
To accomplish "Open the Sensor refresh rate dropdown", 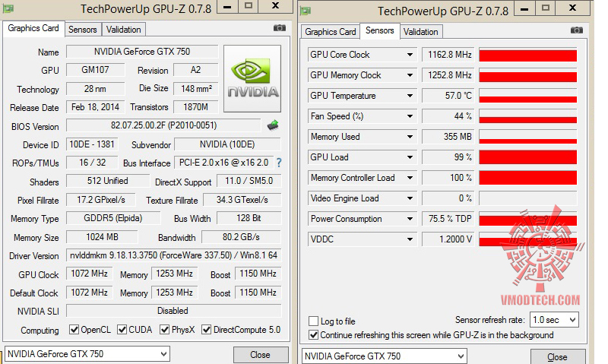I will tap(554, 320).
